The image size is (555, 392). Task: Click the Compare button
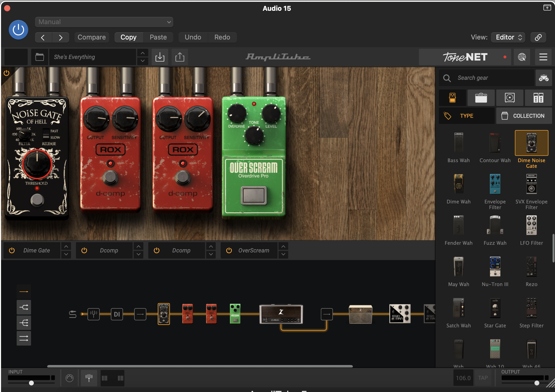(92, 37)
